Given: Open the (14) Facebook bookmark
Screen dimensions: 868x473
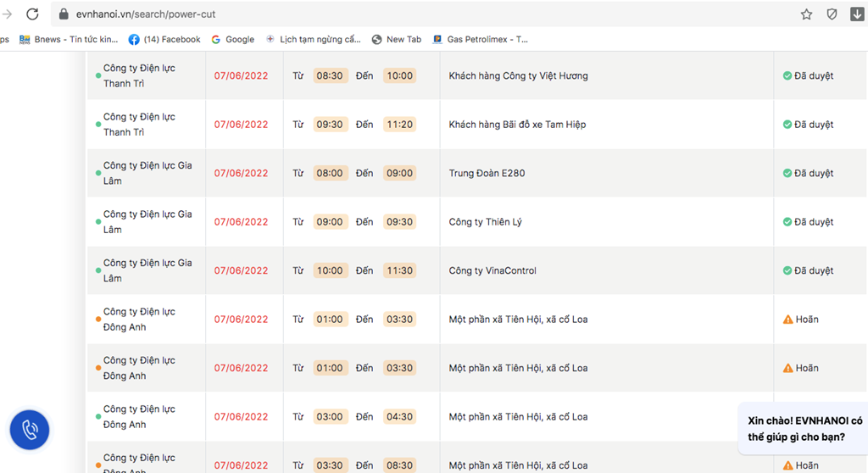Looking at the screenshot, I should tap(164, 39).
